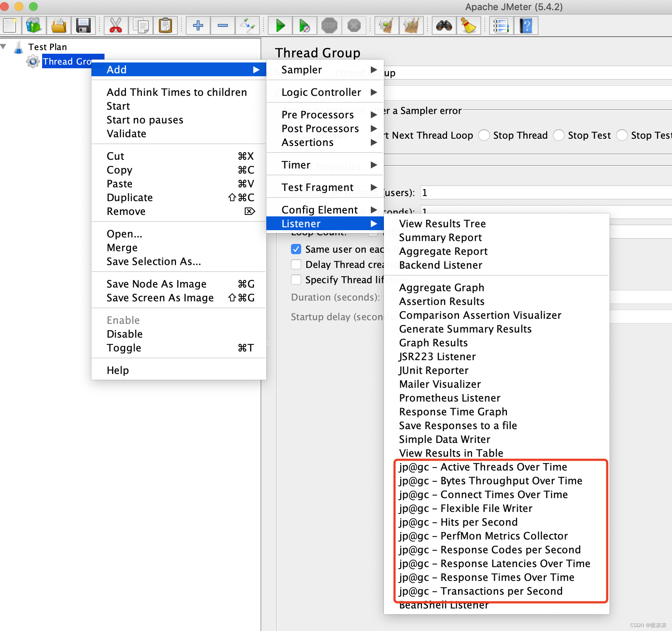Click Remove in context menu
Image resolution: width=672 pixels, height=631 pixels.
pos(179,211)
